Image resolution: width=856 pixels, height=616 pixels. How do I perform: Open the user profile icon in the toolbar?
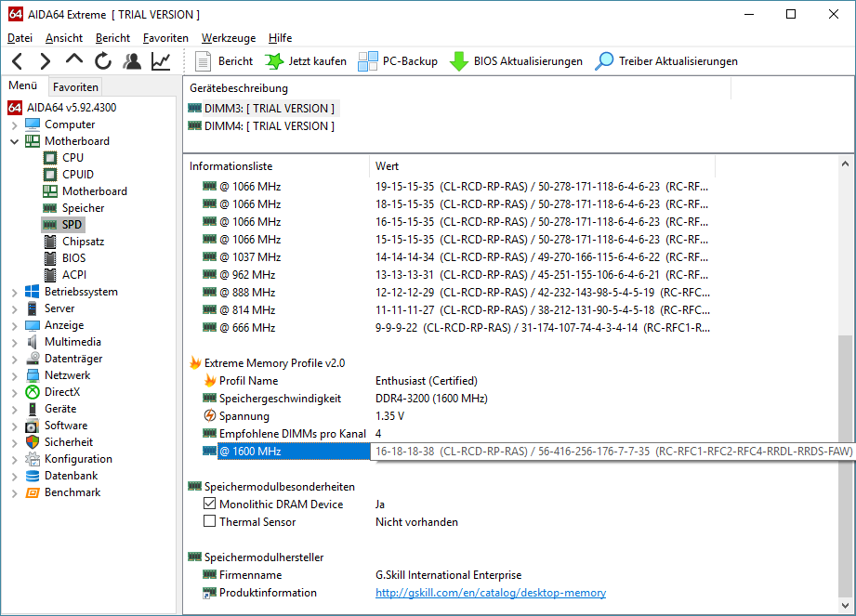pyautogui.click(x=132, y=61)
